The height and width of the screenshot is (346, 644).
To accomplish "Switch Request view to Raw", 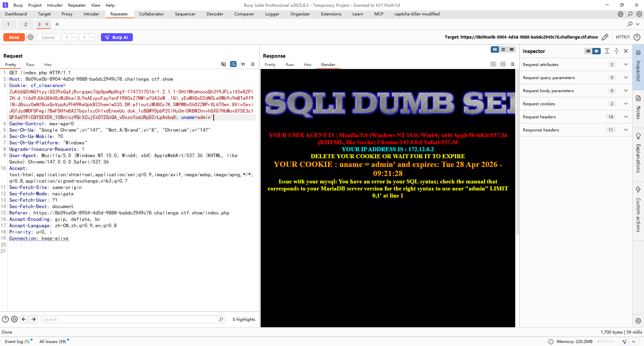I will pyautogui.click(x=30, y=65).
